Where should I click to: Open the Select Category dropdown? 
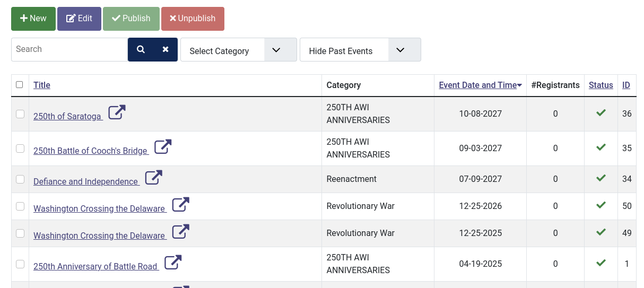coord(239,50)
